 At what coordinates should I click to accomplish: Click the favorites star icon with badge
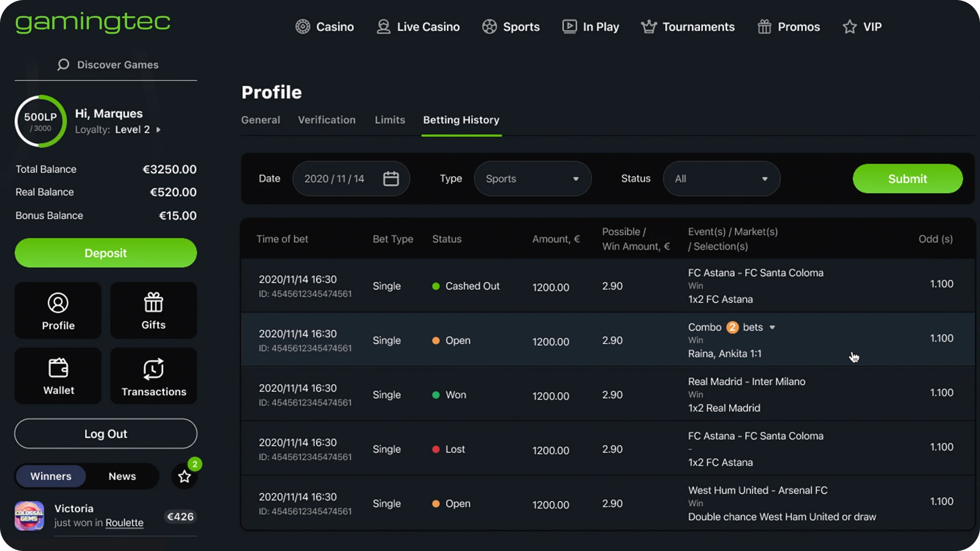(x=184, y=477)
